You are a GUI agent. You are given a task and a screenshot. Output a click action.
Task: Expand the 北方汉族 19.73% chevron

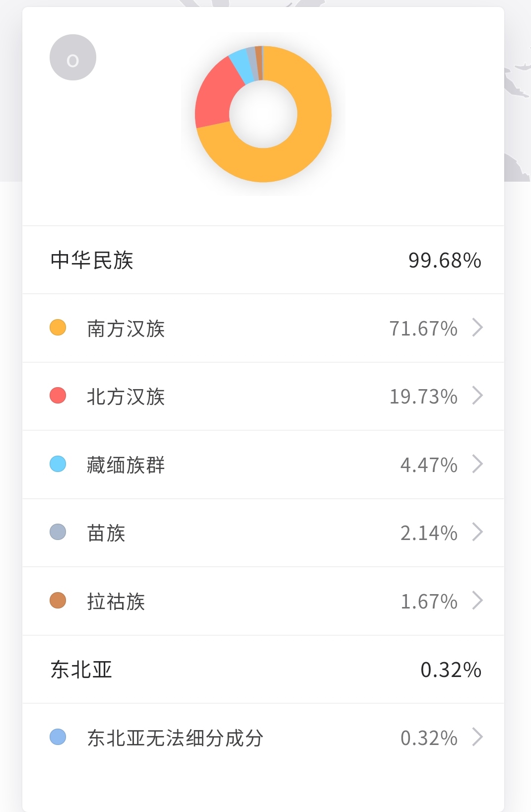[x=477, y=396]
